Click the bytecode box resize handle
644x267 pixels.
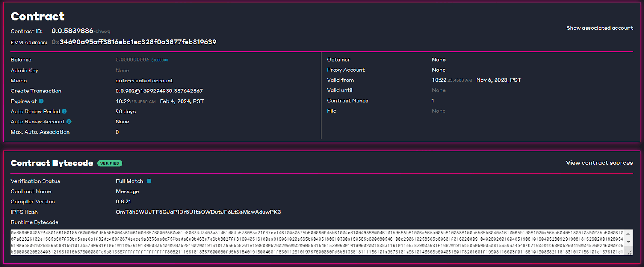pyautogui.click(x=630, y=252)
